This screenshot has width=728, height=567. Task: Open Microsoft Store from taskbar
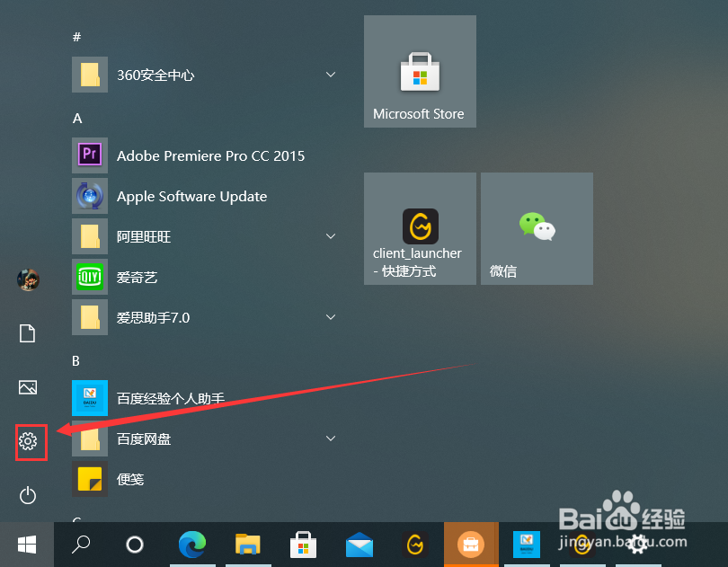303,545
